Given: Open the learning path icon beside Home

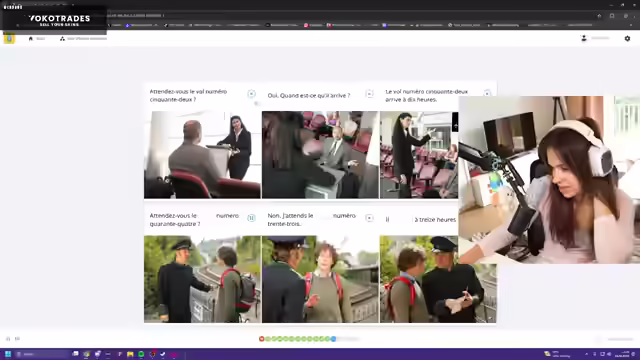Looking at the screenshot, I should coord(62,38).
